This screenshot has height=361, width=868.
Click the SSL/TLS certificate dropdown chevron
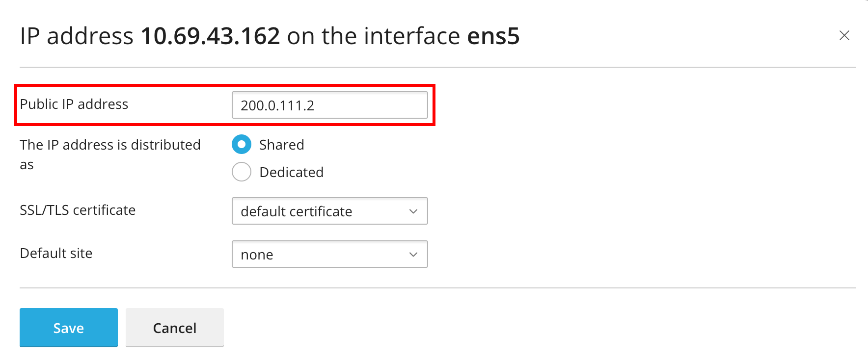pyautogui.click(x=413, y=211)
